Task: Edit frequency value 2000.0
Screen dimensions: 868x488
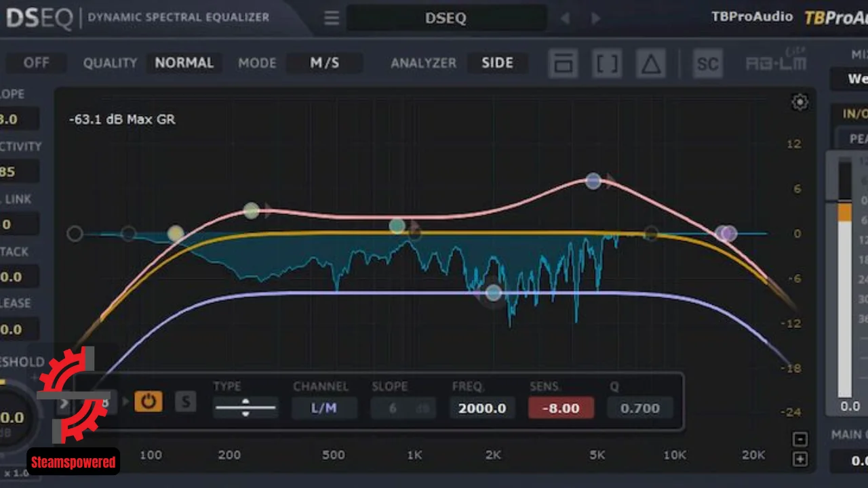Action: 482,408
